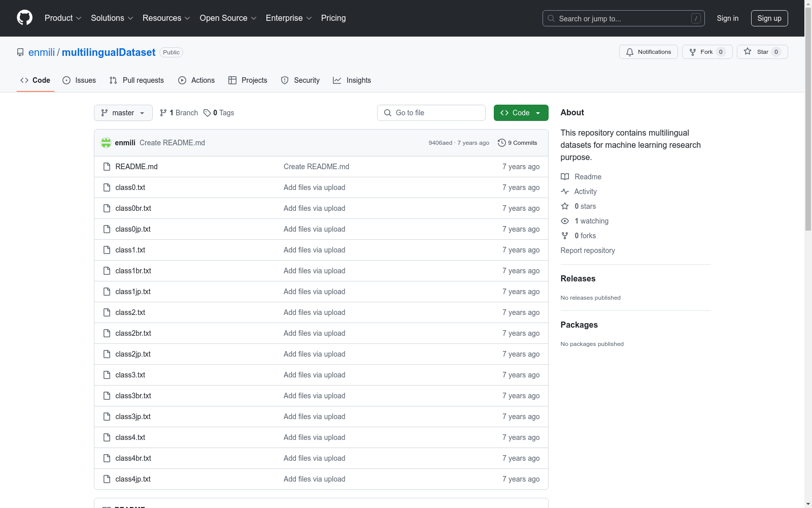Click the star icon next to 0 stars
This screenshot has height=508, width=812.
[565, 206]
